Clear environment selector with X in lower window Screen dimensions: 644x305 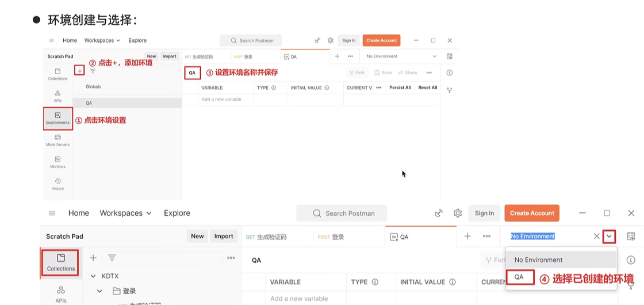pyautogui.click(x=597, y=237)
